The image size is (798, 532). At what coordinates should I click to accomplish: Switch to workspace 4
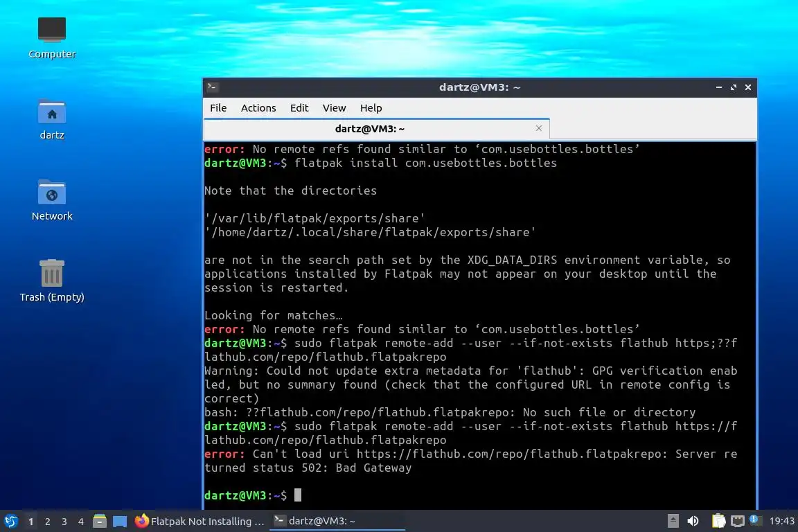81,522
